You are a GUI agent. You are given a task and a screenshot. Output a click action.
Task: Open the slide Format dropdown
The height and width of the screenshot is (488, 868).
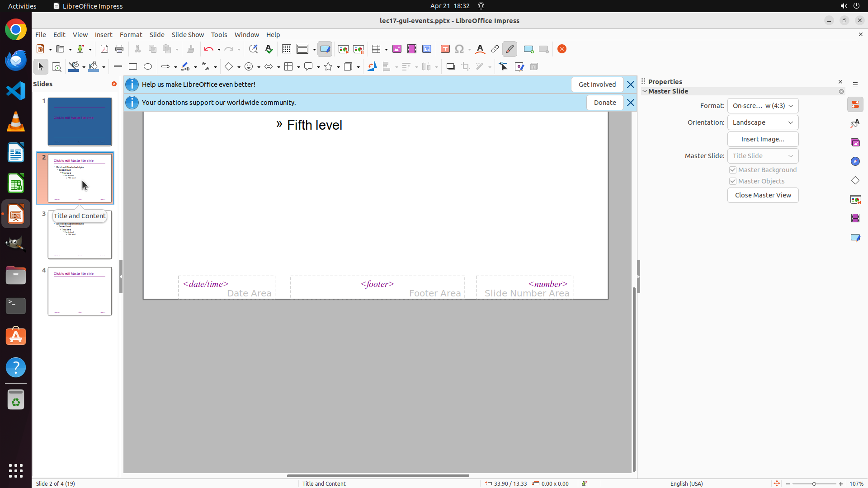pyautogui.click(x=763, y=106)
